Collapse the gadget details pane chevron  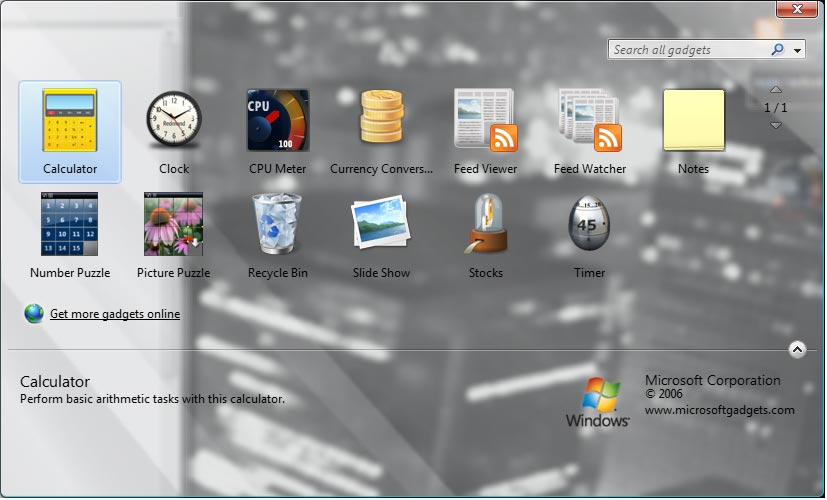coord(797,349)
